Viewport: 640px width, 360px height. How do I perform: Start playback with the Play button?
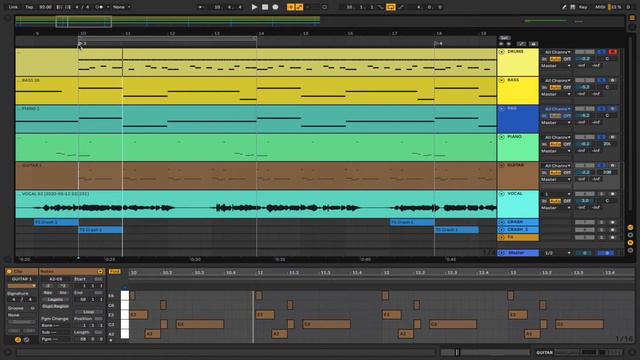(254, 7)
